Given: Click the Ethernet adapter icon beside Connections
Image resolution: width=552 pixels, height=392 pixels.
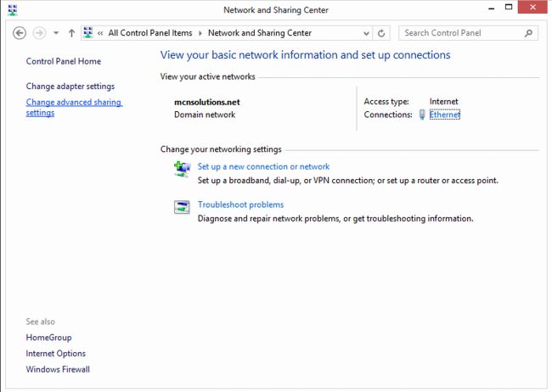Looking at the screenshot, I should [x=422, y=115].
